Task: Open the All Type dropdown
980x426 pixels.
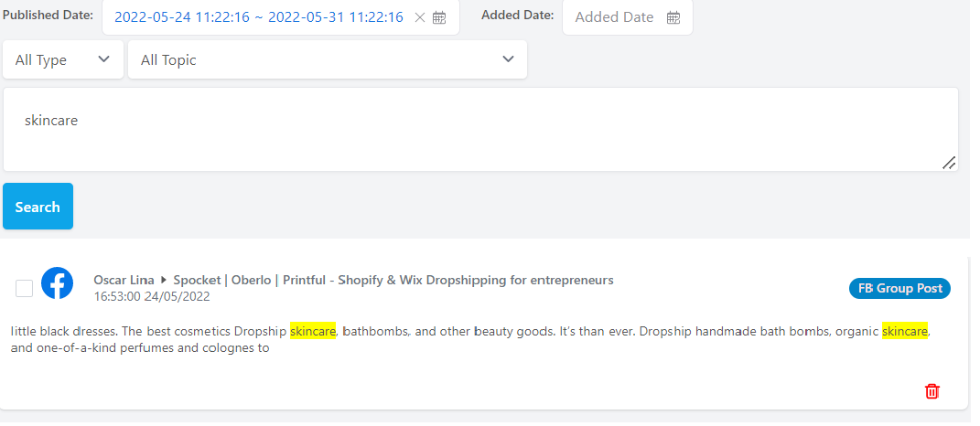Action: [63, 60]
